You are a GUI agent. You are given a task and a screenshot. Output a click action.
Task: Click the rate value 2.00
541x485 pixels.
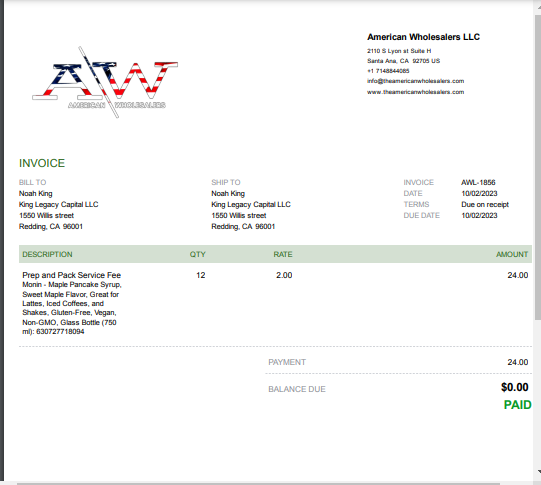[x=284, y=275]
